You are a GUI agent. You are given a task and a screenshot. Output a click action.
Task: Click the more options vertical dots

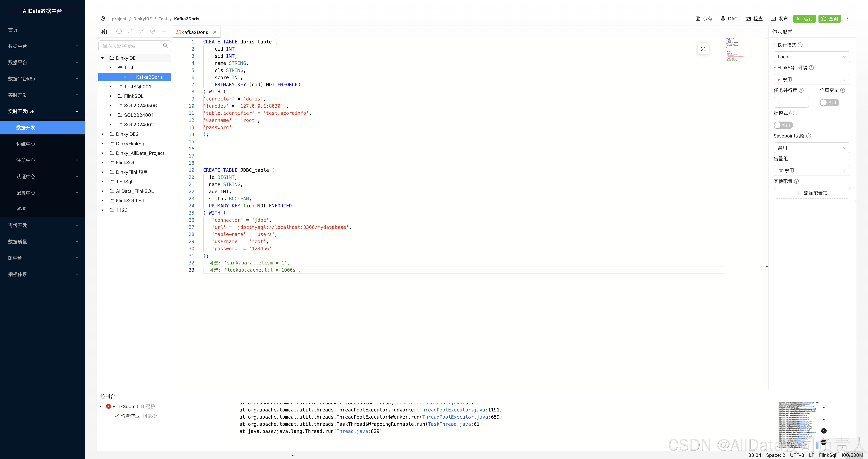[847, 19]
